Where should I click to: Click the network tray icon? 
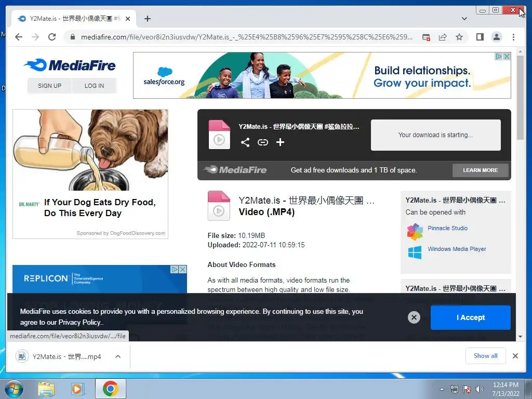point(454,389)
